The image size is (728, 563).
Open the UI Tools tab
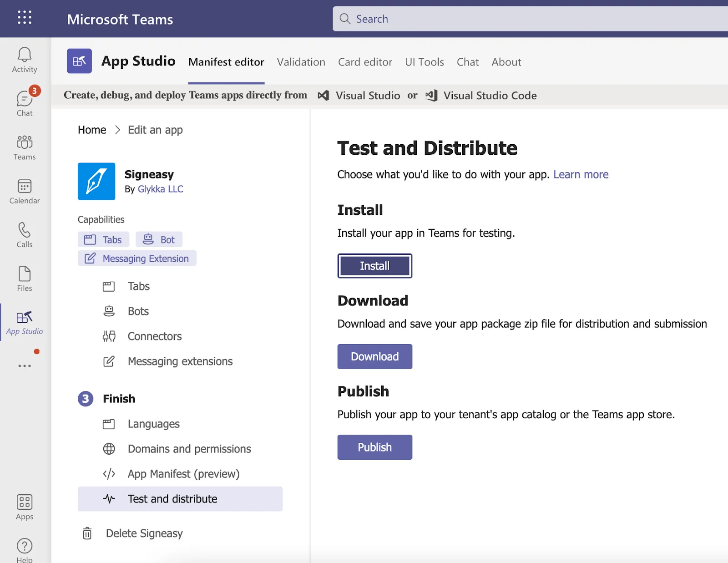(x=425, y=62)
